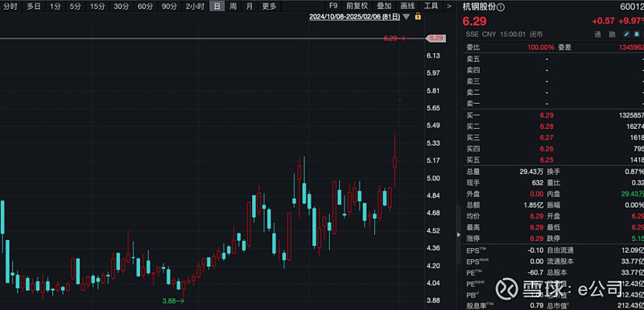Click the F9 button
The image size is (644, 310).
point(333,6)
